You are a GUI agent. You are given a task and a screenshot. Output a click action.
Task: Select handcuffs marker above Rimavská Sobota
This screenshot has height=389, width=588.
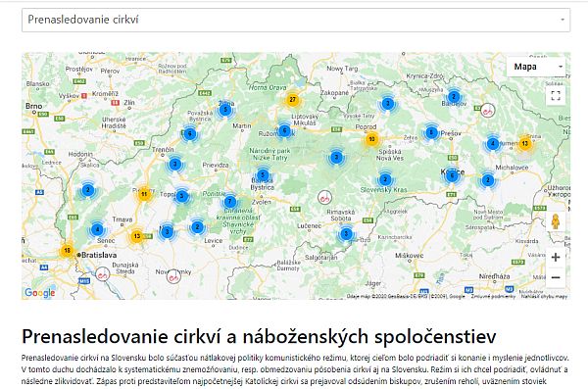[324, 197]
